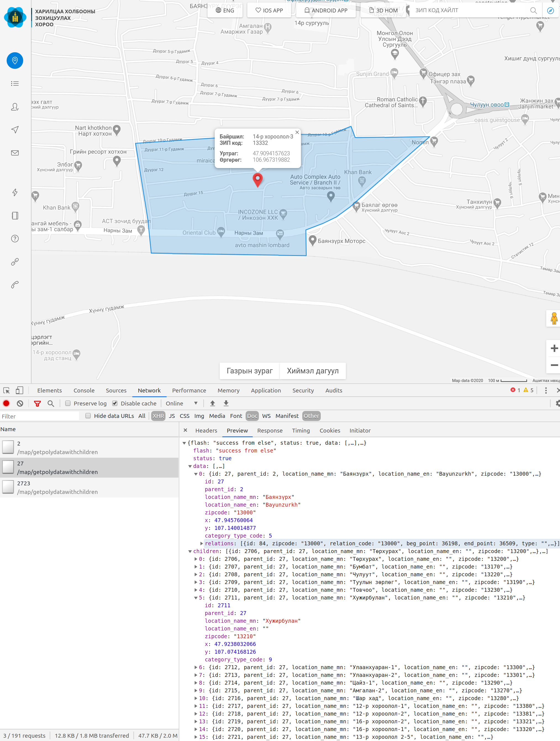Viewport: 560px width, 741px height.
Task: Expand child 8 Цайз-1 node
Action: pos(196,683)
